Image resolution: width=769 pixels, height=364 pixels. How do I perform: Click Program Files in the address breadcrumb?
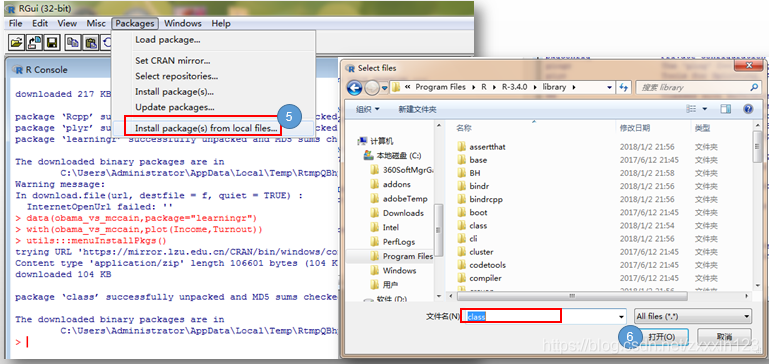440,87
